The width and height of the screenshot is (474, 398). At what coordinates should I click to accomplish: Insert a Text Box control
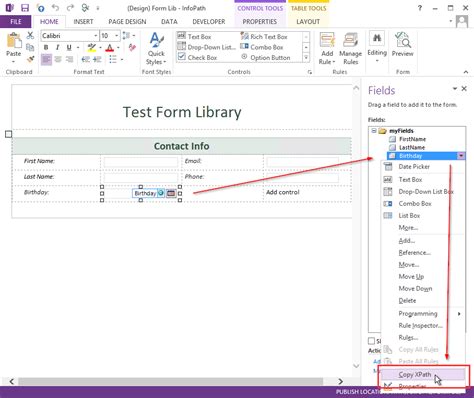(195, 36)
